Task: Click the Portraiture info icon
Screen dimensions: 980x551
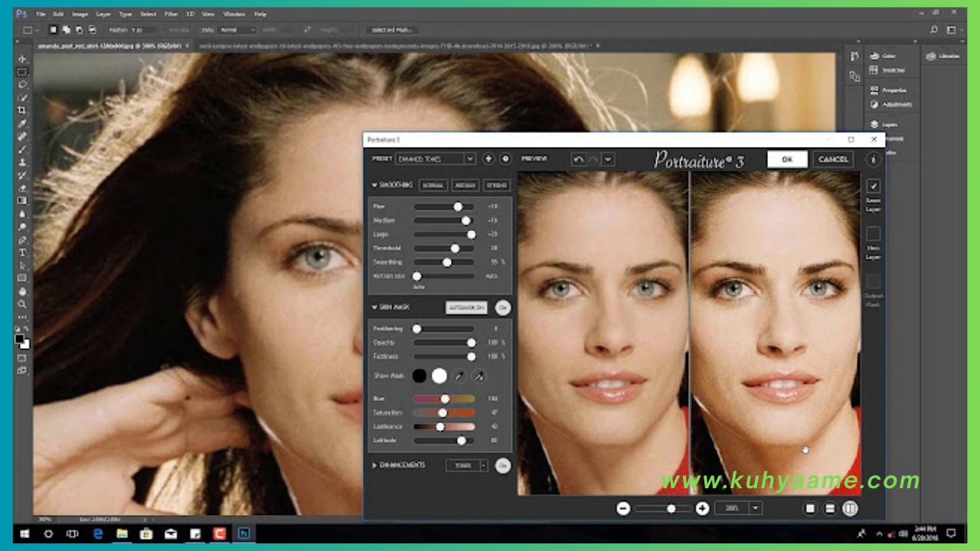Action: [873, 159]
